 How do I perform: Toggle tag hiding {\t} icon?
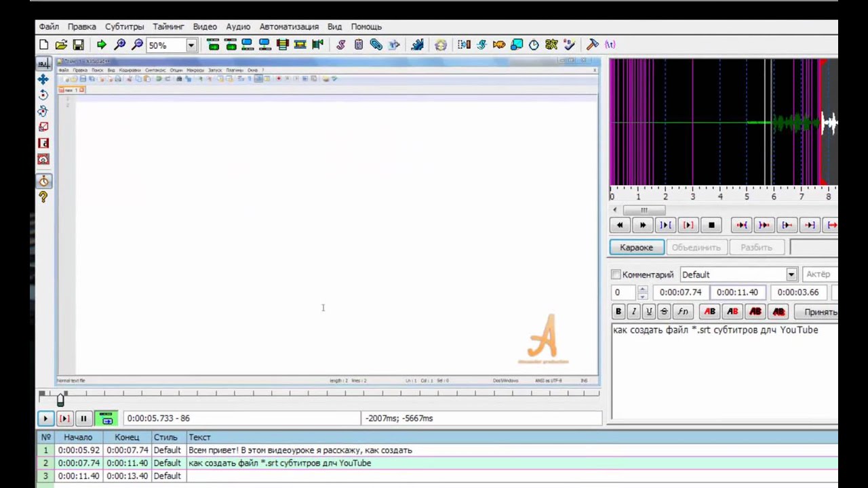(x=610, y=45)
